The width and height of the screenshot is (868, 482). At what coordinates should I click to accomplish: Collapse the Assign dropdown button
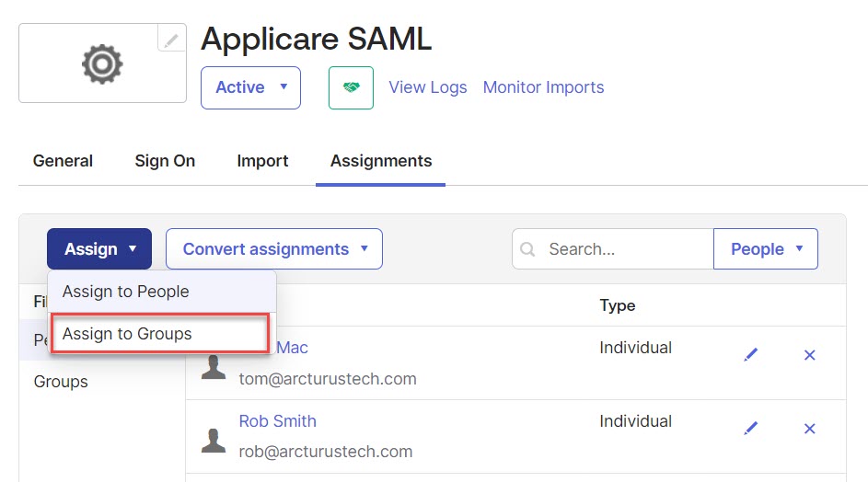coord(99,249)
